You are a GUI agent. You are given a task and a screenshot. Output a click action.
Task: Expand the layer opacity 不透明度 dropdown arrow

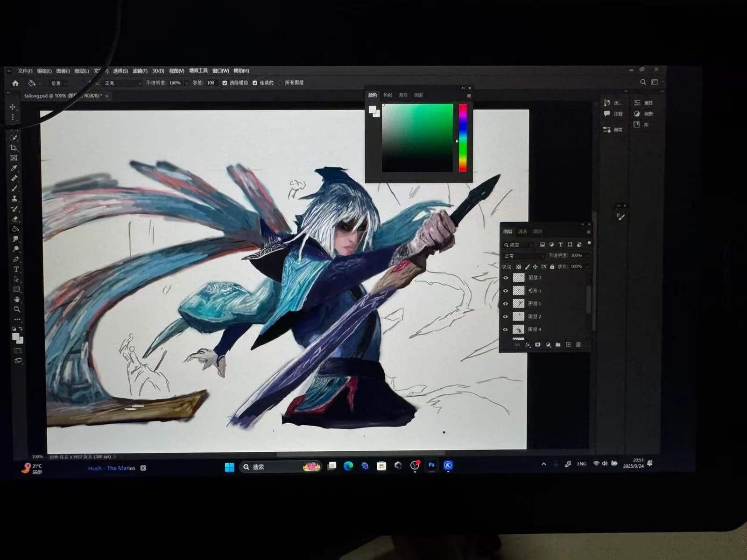pos(587,256)
